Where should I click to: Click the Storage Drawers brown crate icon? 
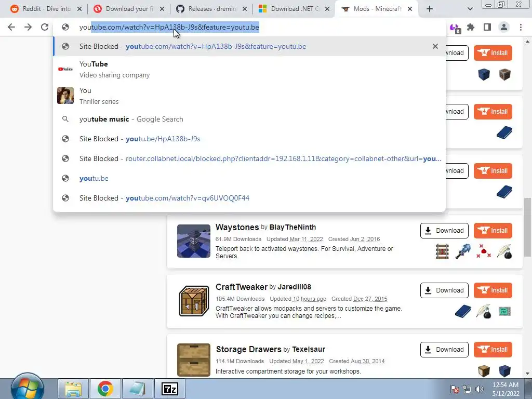[484, 371]
